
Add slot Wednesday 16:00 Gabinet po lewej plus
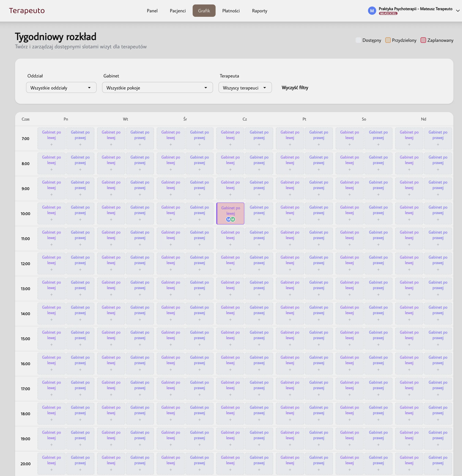[x=171, y=370]
